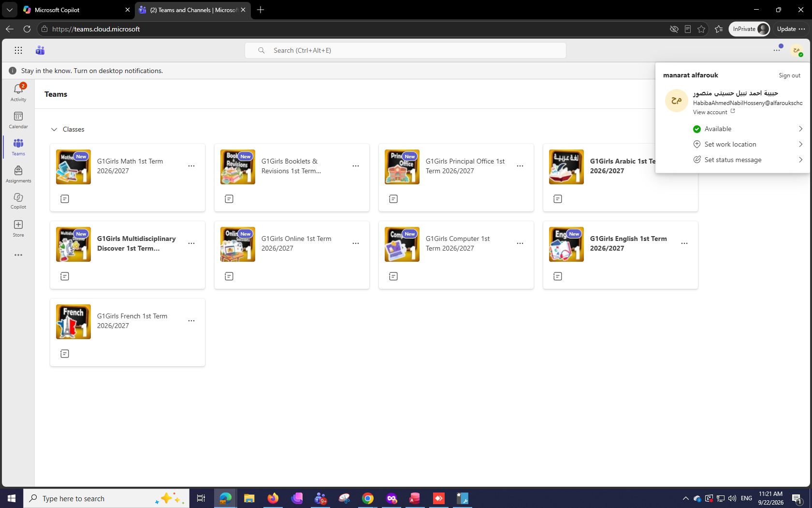Open File Explorer from the taskbar
This screenshot has height=508, width=812.
(x=249, y=498)
